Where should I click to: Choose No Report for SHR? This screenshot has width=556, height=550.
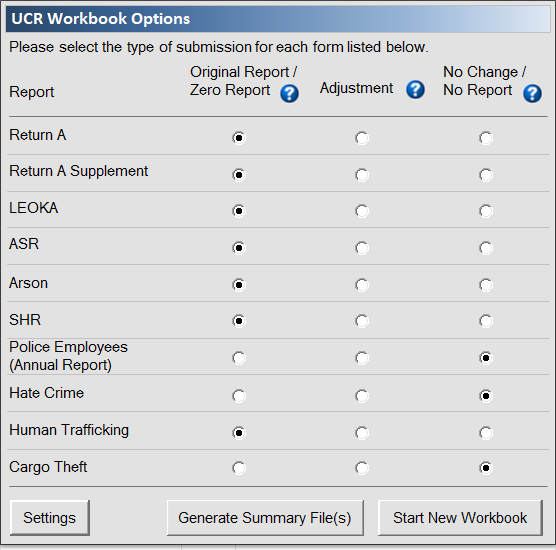coord(486,321)
